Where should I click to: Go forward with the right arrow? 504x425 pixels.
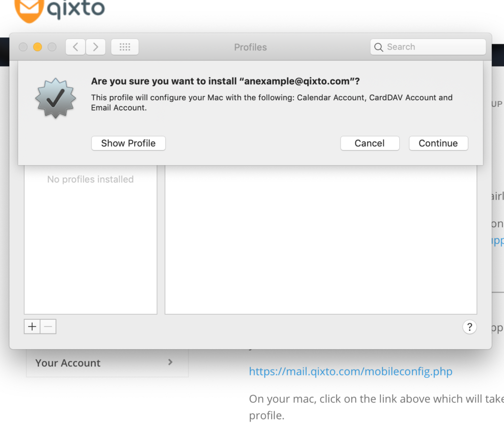tap(95, 47)
